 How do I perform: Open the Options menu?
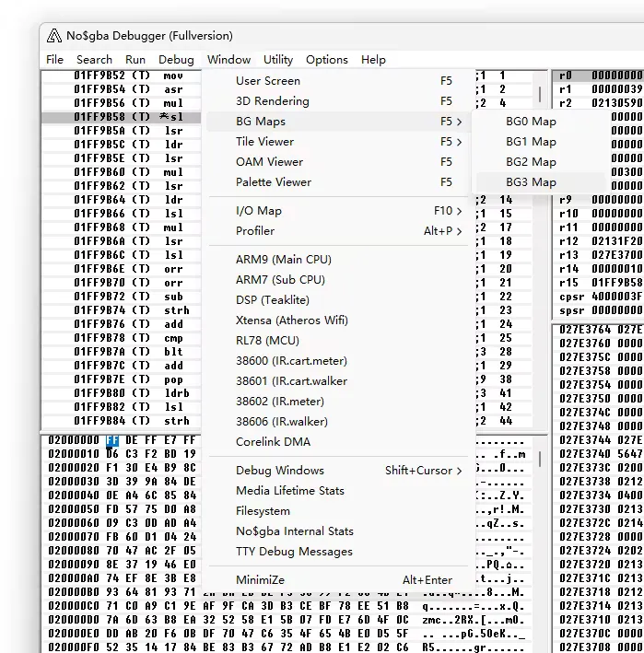pos(326,60)
